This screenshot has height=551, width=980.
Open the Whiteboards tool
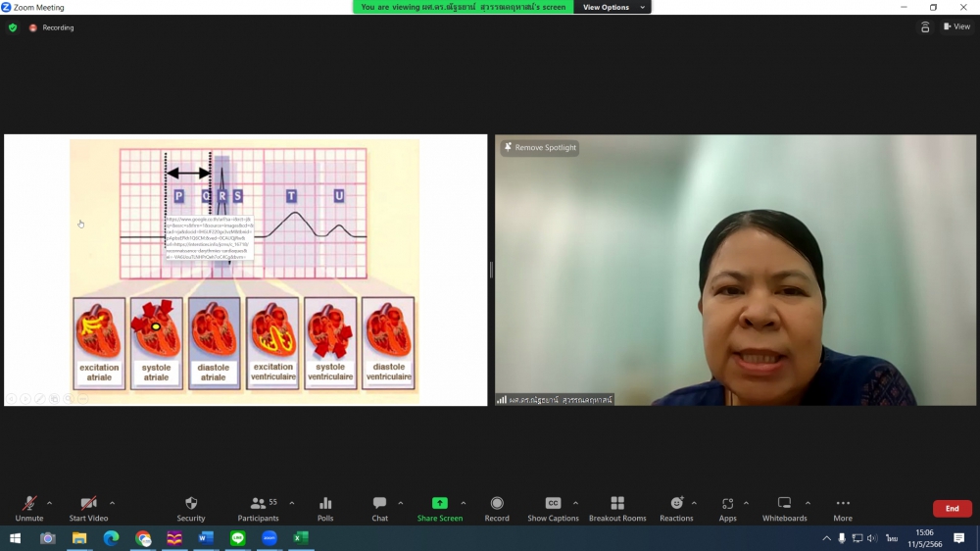784,508
